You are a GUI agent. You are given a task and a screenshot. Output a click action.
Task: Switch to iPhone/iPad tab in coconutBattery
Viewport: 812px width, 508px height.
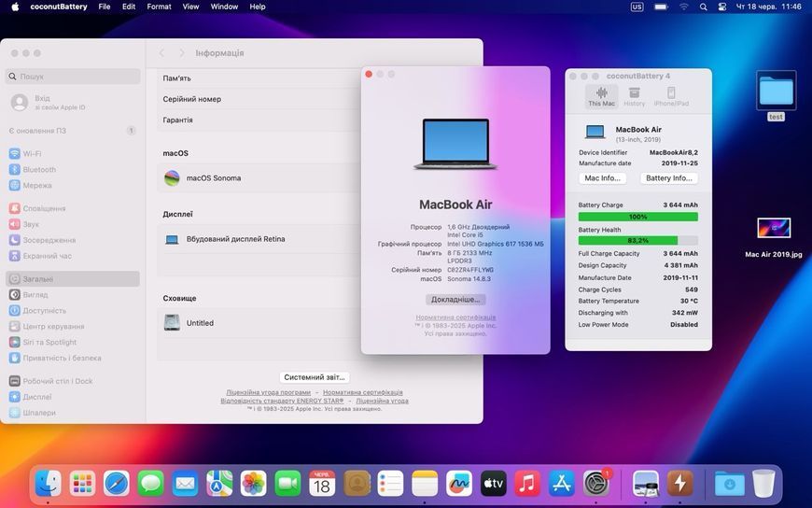[671, 96]
